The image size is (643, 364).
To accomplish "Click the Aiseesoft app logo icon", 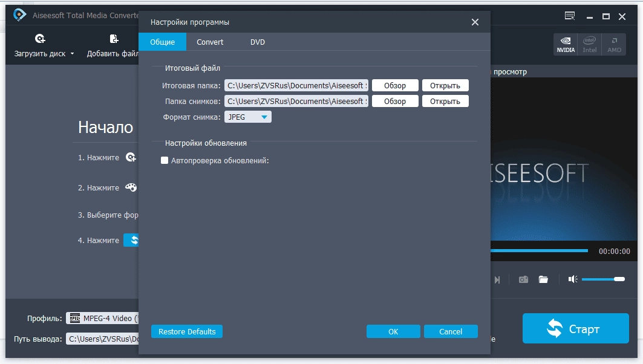I will [x=19, y=15].
